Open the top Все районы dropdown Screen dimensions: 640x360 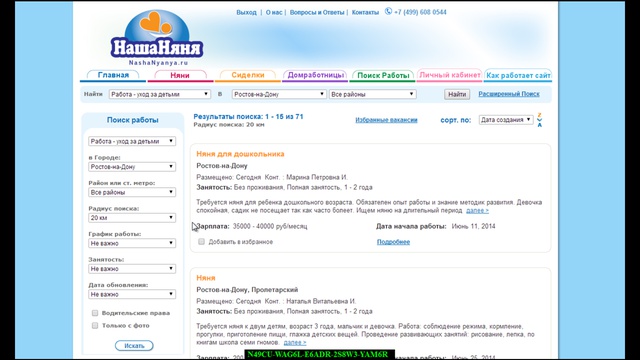click(373, 94)
